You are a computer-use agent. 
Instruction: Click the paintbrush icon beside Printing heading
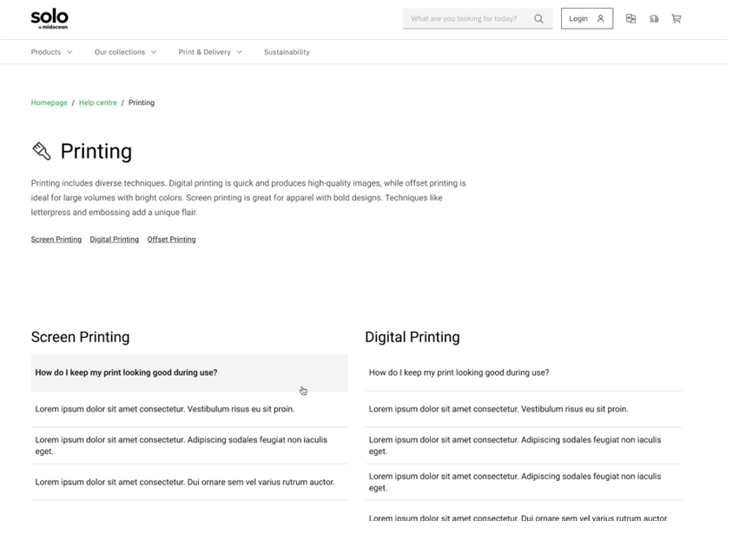pos(42,151)
